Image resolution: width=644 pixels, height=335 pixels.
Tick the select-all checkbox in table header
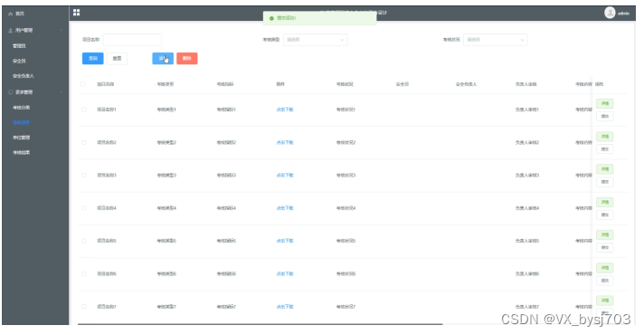click(x=83, y=84)
